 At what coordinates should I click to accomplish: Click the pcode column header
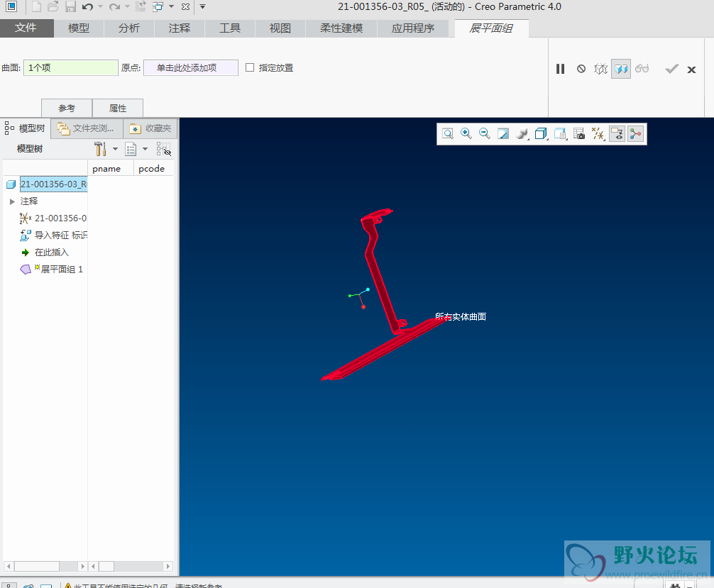coord(152,169)
